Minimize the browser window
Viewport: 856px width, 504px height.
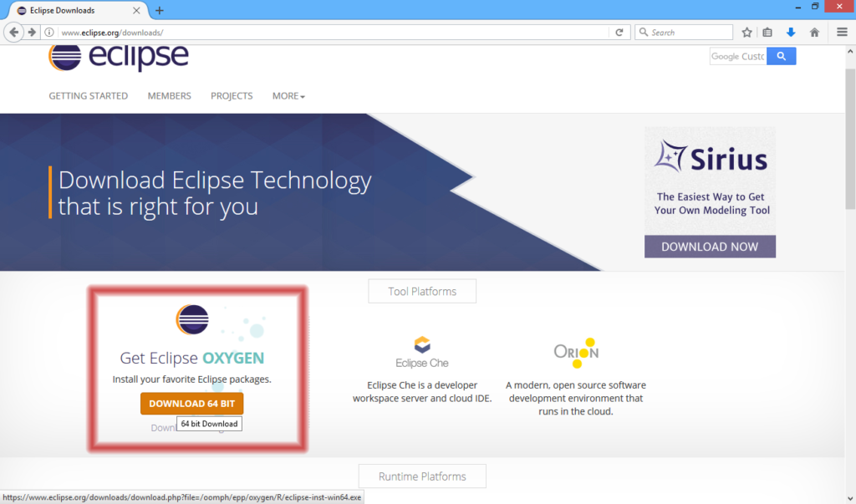coord(798,7)
